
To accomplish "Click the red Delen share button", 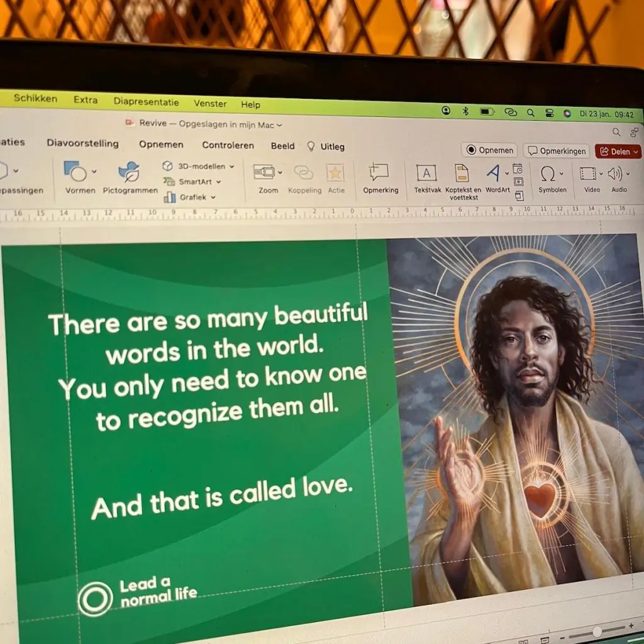I will [617, 152].
